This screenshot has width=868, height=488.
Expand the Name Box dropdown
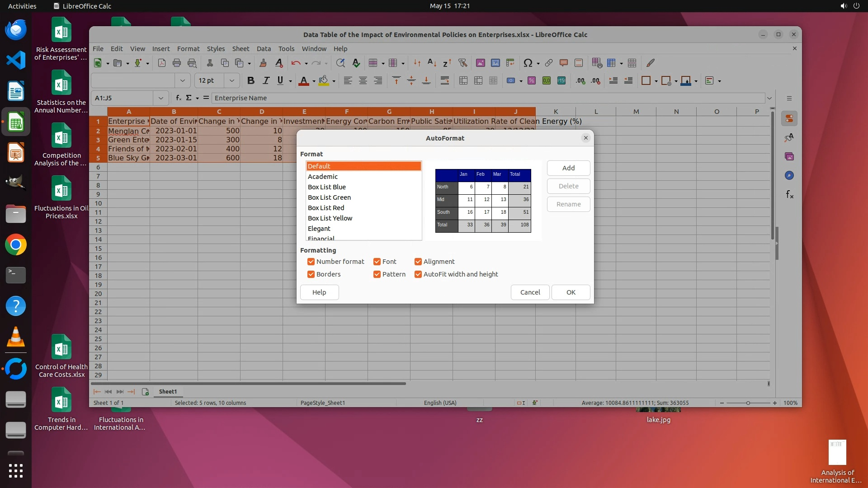pyautogui.click(x=160, y=98)
